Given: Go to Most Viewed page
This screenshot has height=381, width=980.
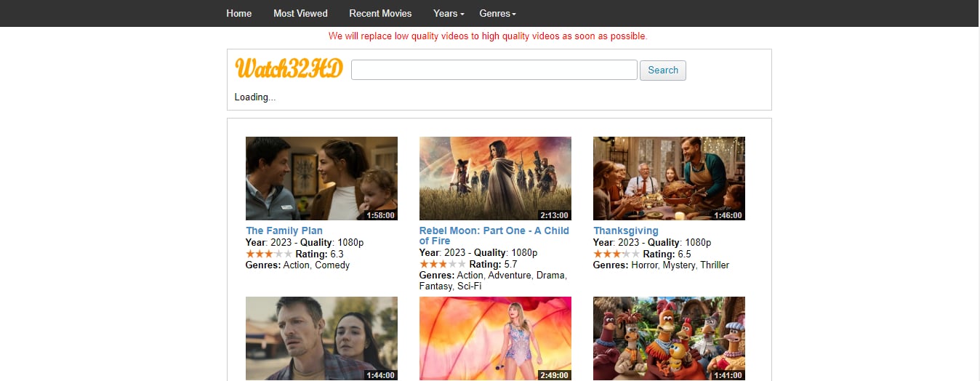Looking at the screenshot, I should point(300,13).
